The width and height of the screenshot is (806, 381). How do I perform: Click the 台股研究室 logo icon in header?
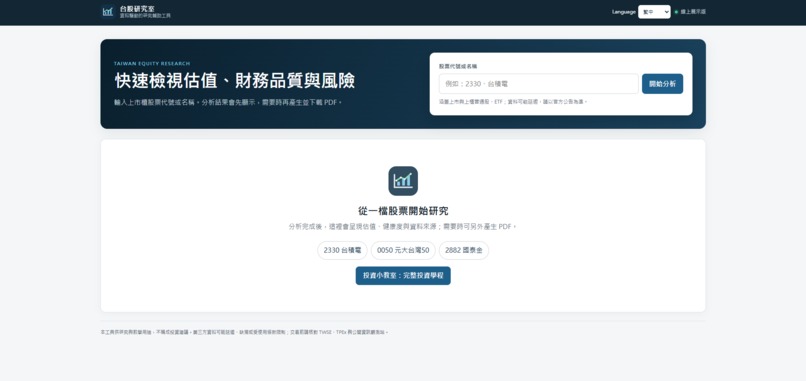pos(107,11)
